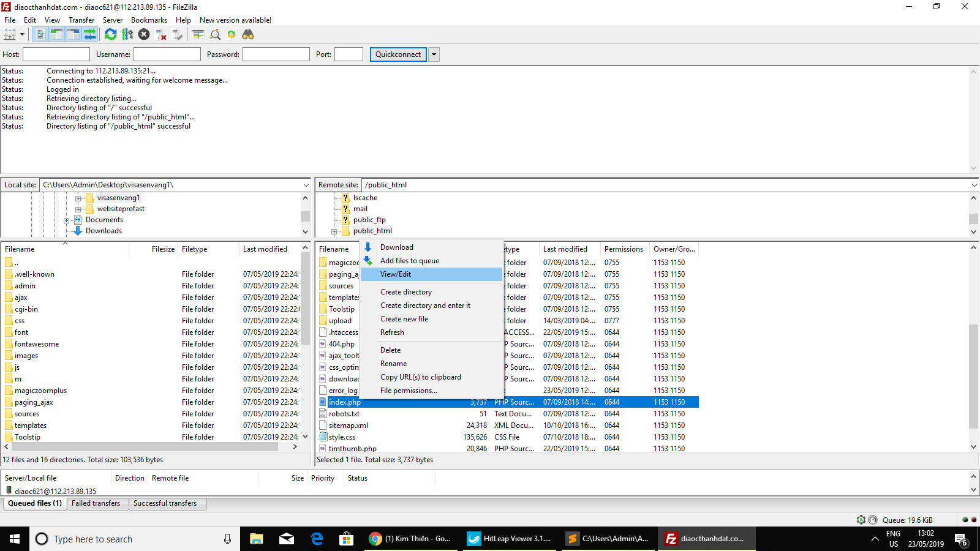Image resolution: width=980 pixels, height=551 pixels.
Task: Click the Port input field
Action: point(349,54)
